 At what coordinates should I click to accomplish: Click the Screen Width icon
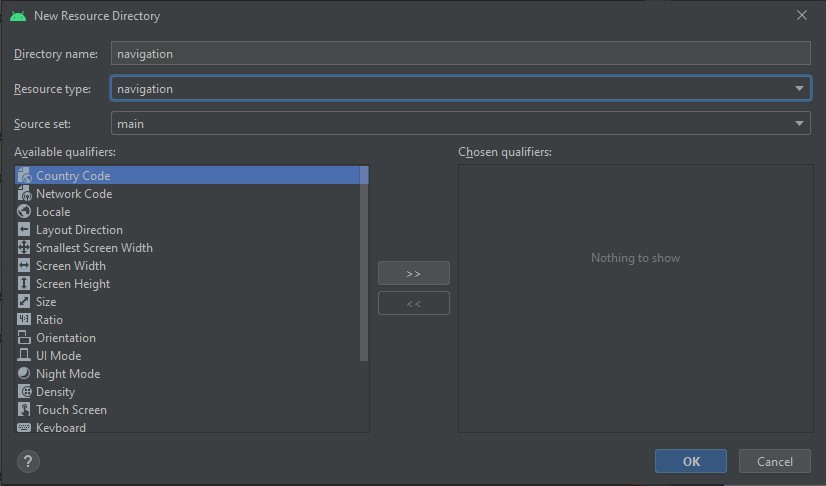[24, 265]
